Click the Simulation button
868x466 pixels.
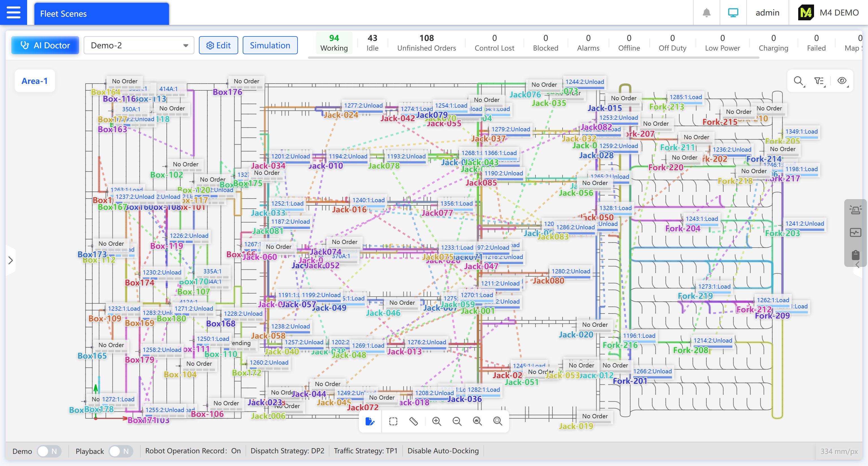(x=270, y=45)
